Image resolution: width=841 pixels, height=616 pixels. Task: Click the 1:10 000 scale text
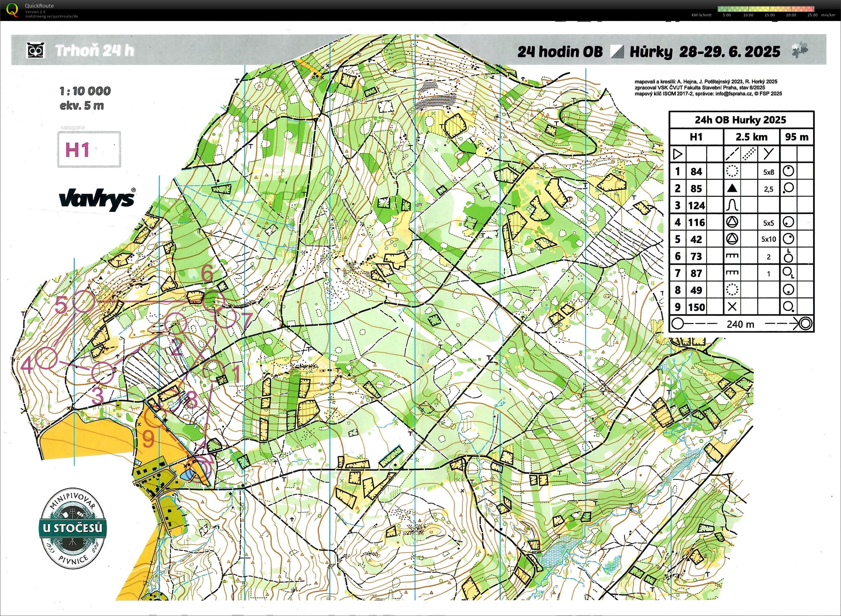85,91
